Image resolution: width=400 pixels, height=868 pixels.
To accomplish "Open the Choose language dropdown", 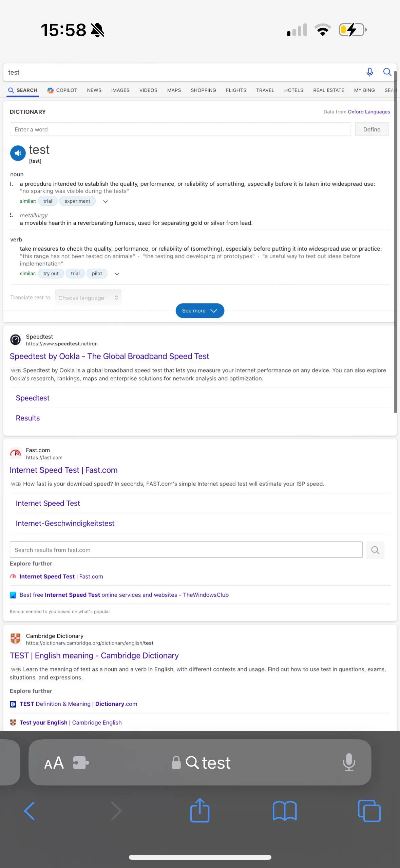I will (x=88, y=298).
